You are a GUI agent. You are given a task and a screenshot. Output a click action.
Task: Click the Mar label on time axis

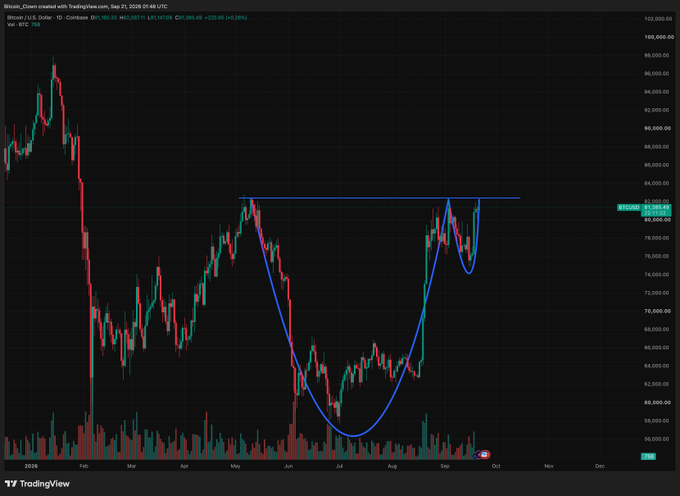[132, 466]
